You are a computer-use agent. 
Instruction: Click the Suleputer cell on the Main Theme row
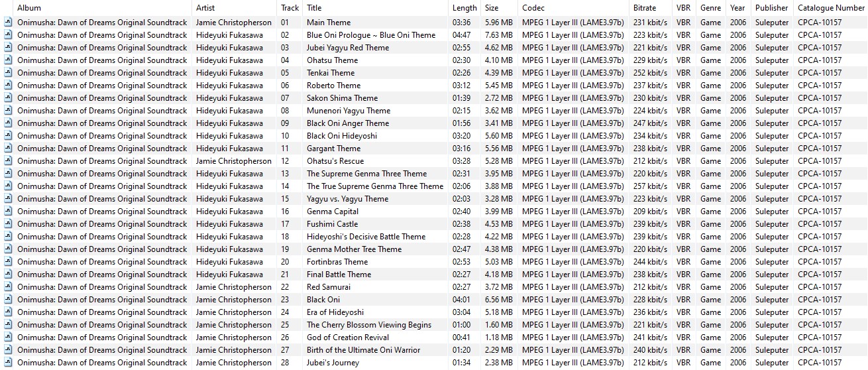click(772, 23)
